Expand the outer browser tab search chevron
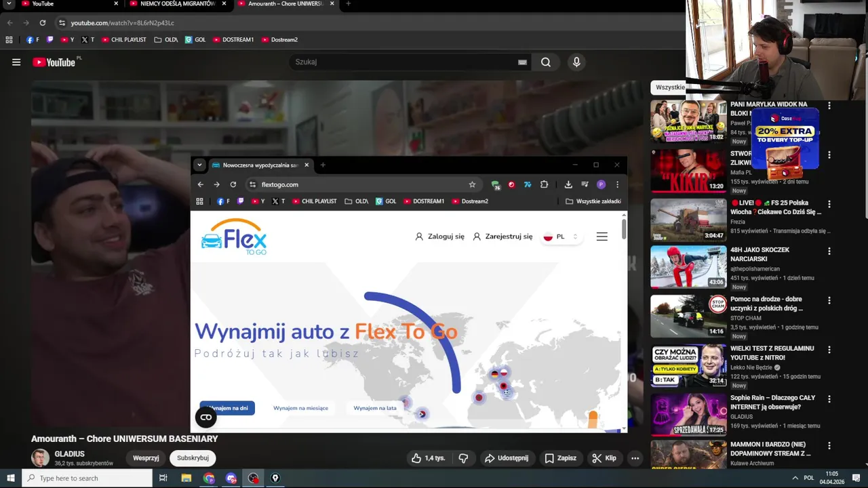 (9, 4)
